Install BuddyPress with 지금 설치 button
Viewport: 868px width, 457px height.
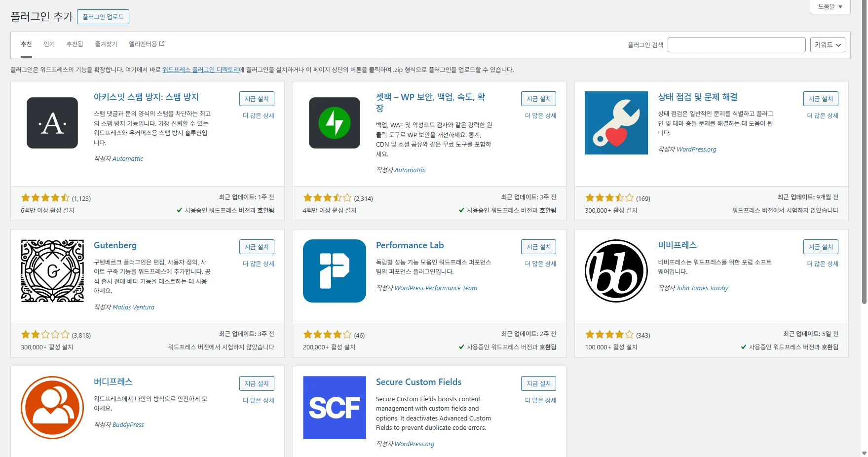pyautogui.click(x=257, y=383)
